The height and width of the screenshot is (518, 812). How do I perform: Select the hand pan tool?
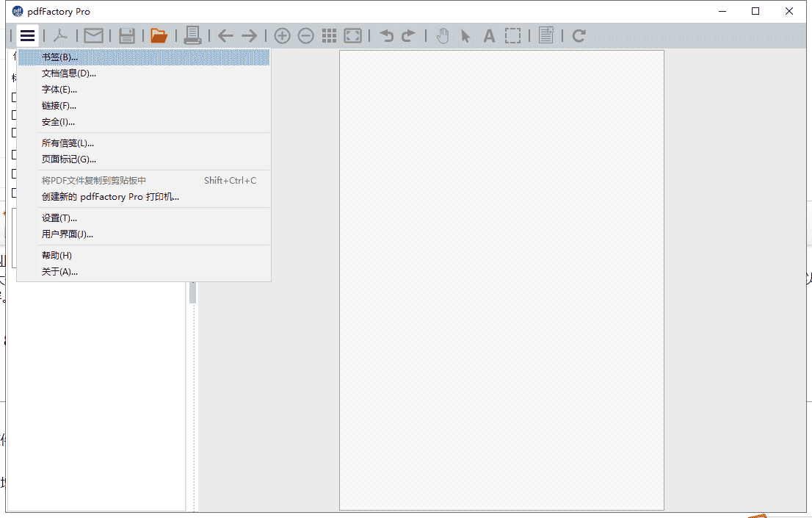[x=443, y=35]
